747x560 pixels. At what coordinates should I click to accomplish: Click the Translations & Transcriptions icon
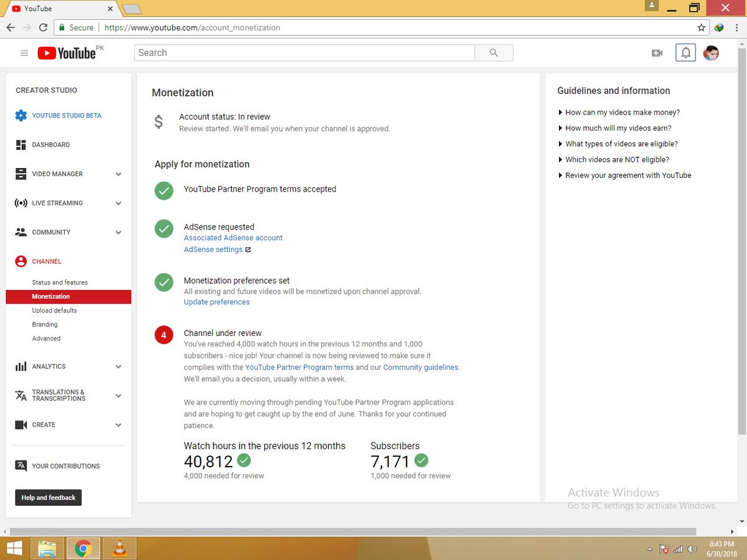21,396
